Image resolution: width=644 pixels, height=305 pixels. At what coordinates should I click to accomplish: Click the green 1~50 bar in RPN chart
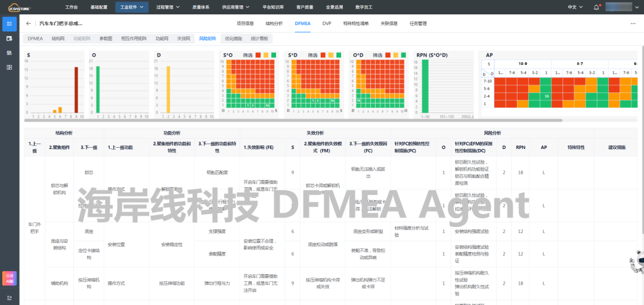point(425,86)
